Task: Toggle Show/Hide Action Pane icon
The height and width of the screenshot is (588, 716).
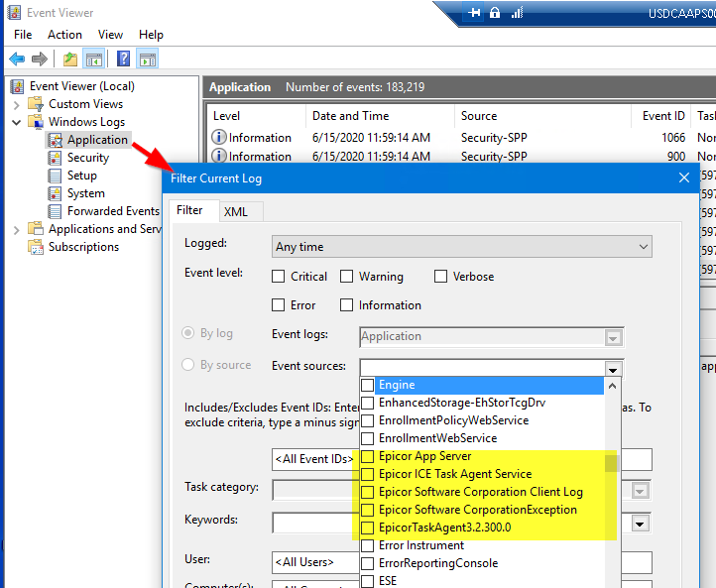Action: click(147, 59)
